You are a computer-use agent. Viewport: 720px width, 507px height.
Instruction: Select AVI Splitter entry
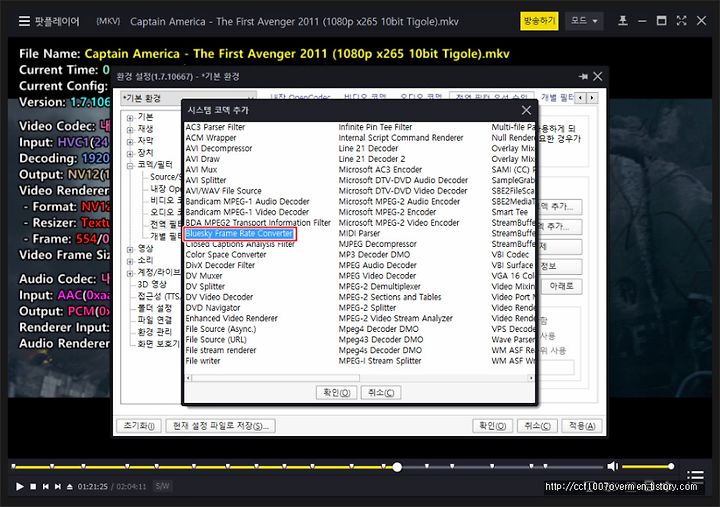tap(206, 180)
